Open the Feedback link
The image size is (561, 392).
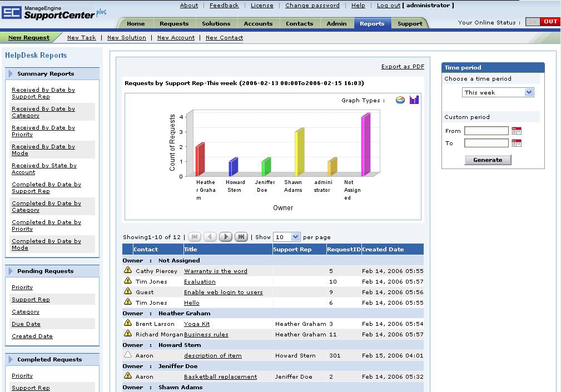click(224, 6)
